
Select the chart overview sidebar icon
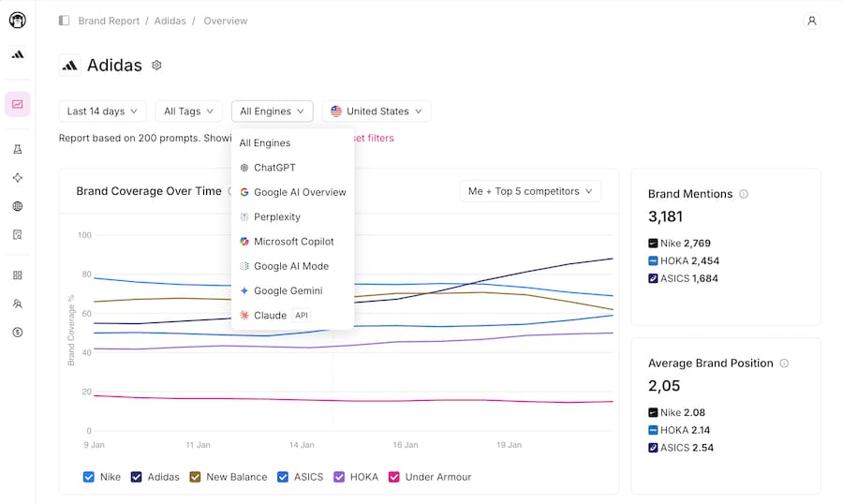[17, 104]
